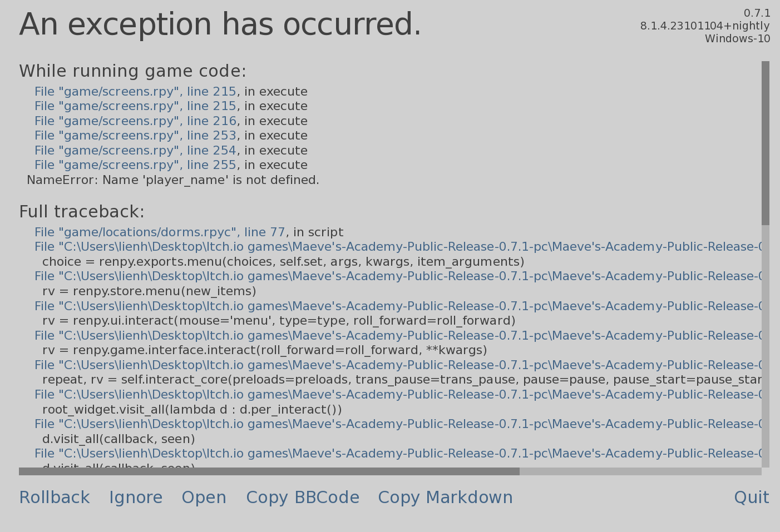Click the horizontal scrollbar thumb

click(269, 471)
